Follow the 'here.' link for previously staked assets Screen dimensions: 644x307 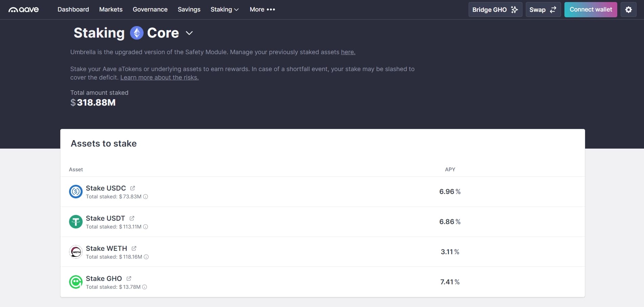pos(348,52)
